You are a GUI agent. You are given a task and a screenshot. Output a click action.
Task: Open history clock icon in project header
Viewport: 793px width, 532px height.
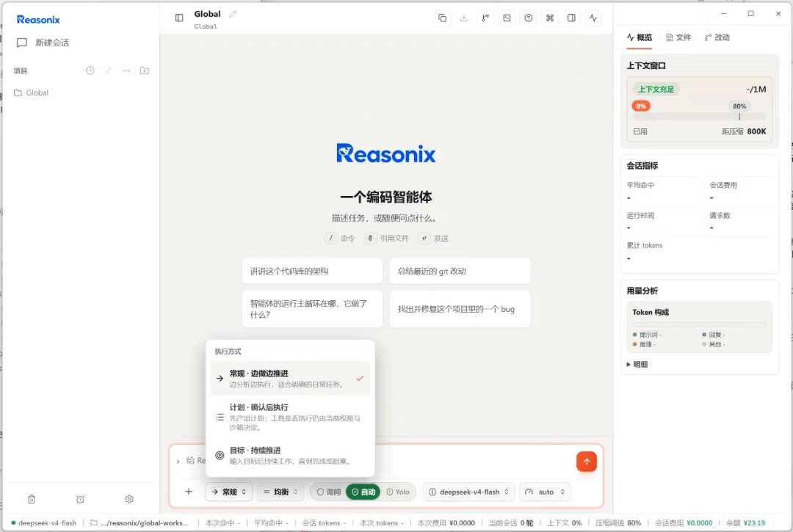click(90, 70)
